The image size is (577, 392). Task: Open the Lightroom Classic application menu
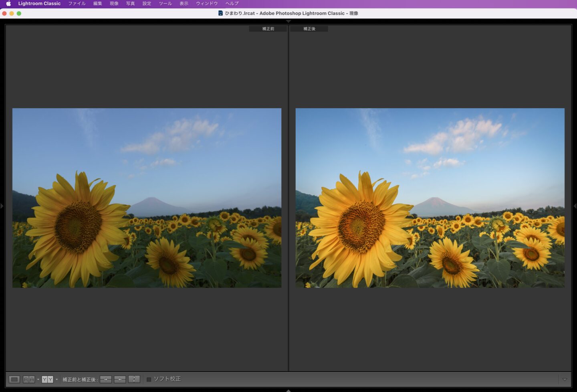pyautogui.click(x=39, y=4)
